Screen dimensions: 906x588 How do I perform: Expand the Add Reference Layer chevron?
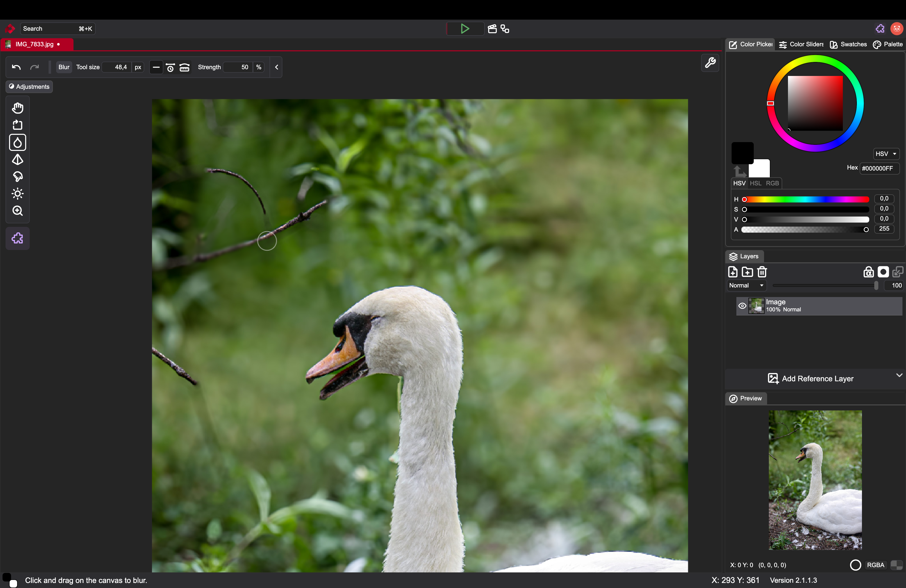899,375
